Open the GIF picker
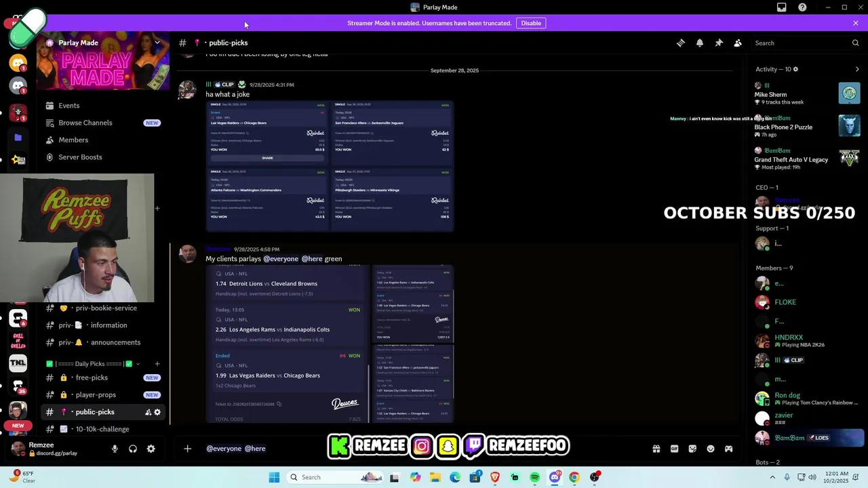 [x=675, y=449]
